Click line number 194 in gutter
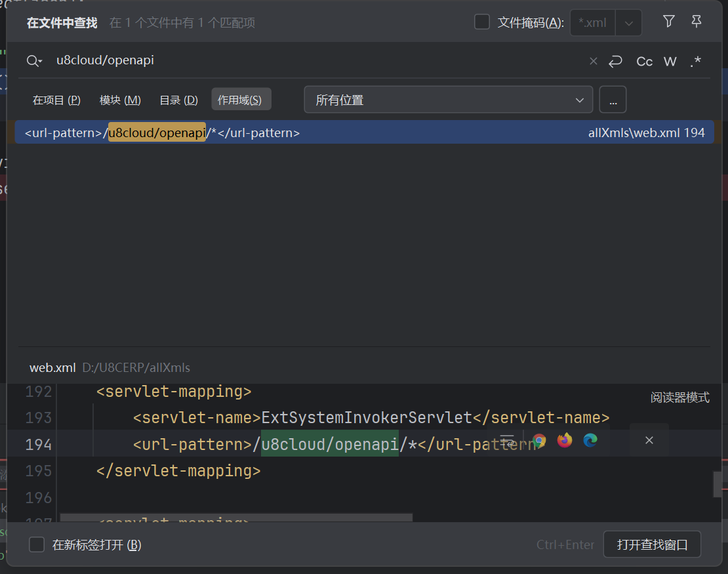 point(39,444)
